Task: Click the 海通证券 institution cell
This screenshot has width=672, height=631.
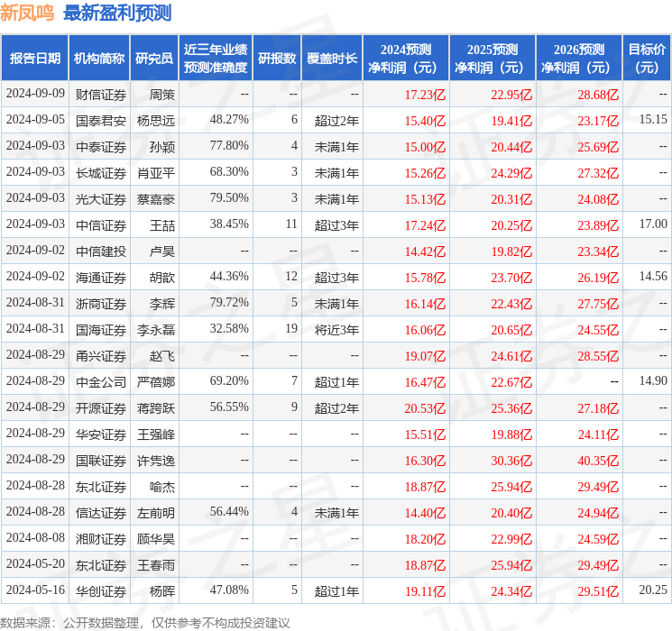Action: coord(101,277)
